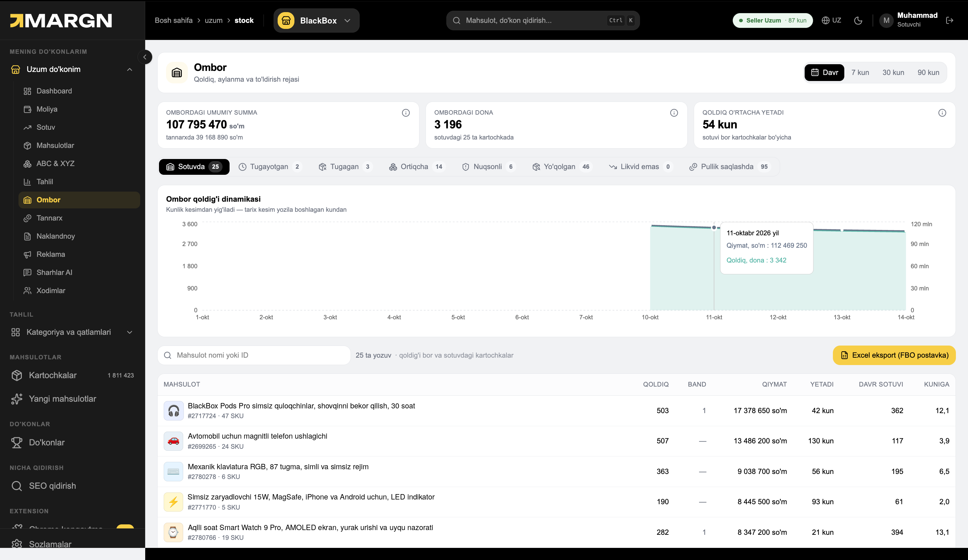Focus the global Mahsulot, do'kon qidirish search

(x=543, y=21)
